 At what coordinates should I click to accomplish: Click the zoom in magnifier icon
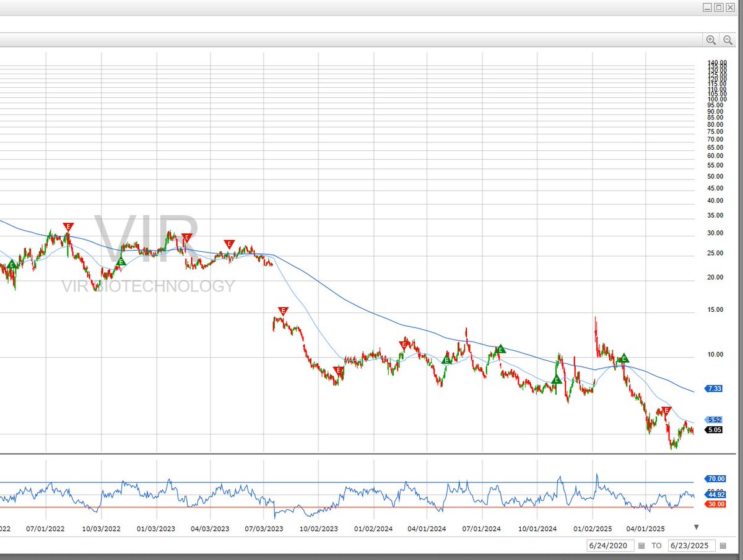pyautogui.click(x=711, y=40)
